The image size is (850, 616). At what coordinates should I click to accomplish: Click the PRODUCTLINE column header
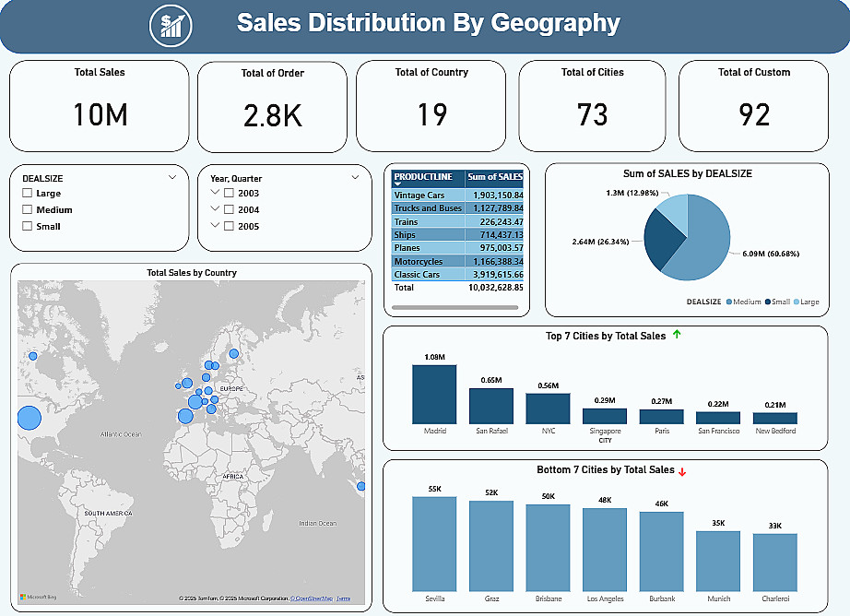coord(427,178)
